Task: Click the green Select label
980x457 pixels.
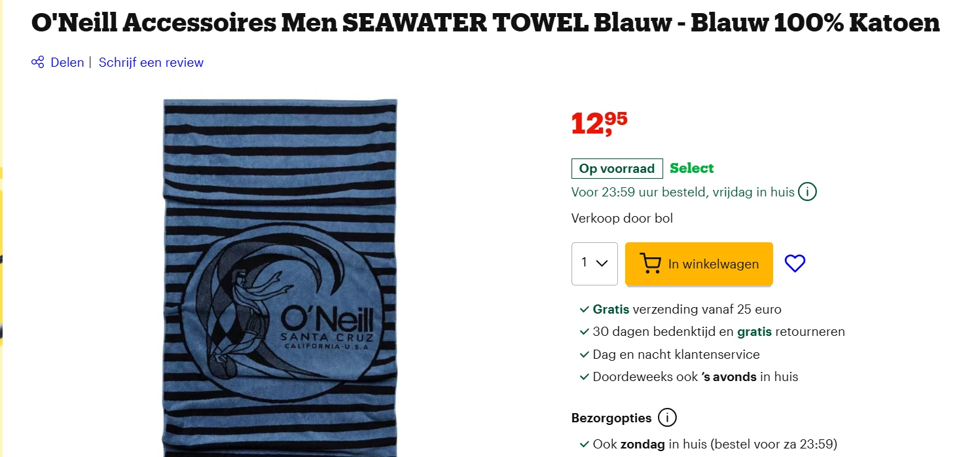Action: pyautogui.click(x=691, y=168)
